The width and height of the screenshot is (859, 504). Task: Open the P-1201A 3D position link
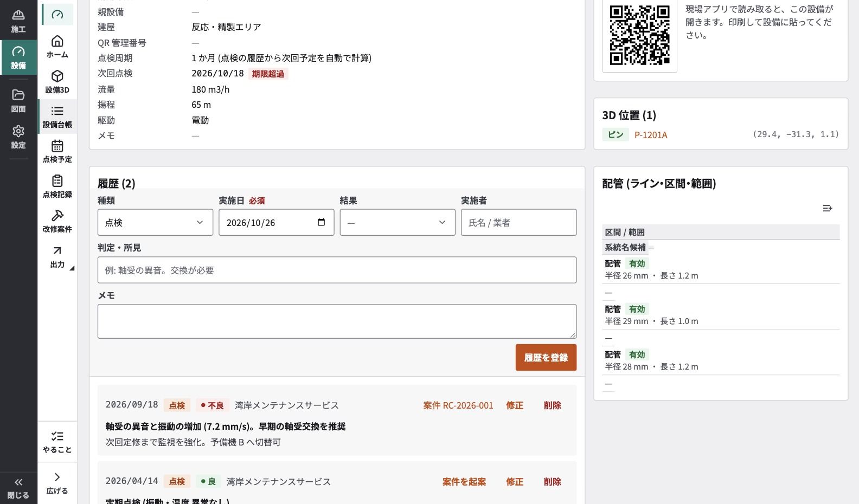click(x=651, y=135)
